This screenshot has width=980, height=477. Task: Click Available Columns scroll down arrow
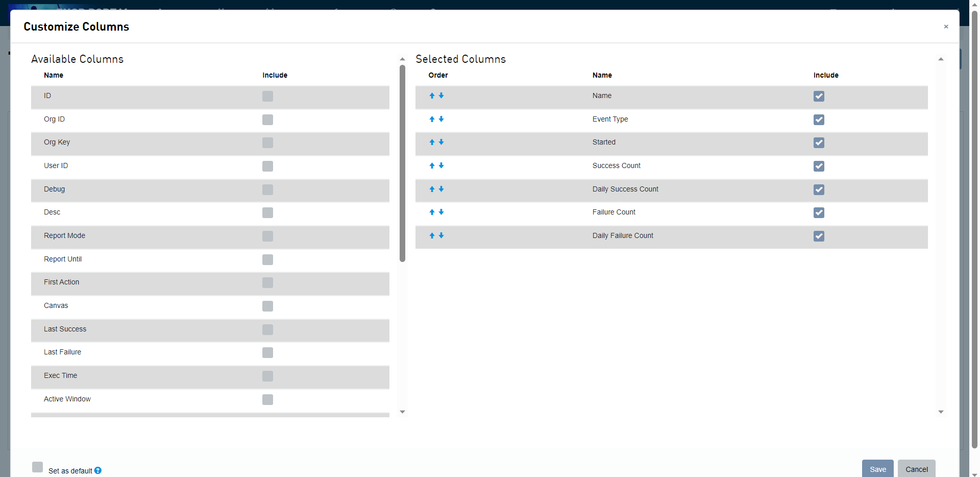coord(402,412)
